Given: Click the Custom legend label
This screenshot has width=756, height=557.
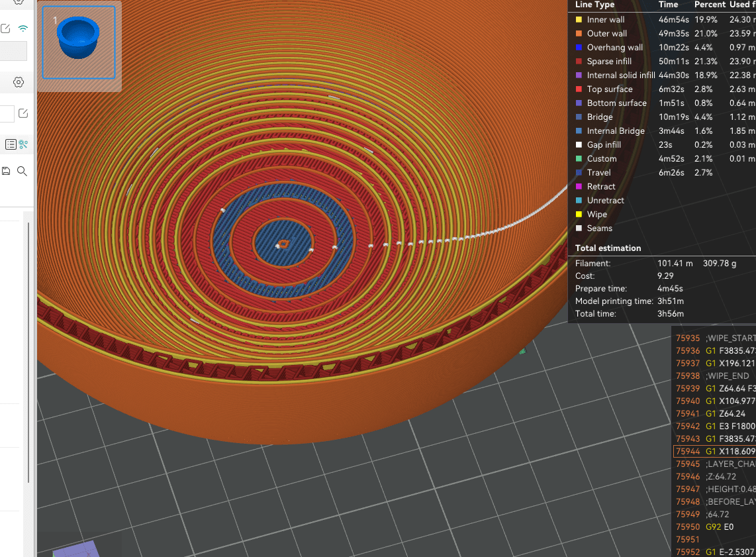Looking at the screenshot, I should (602, 159).
